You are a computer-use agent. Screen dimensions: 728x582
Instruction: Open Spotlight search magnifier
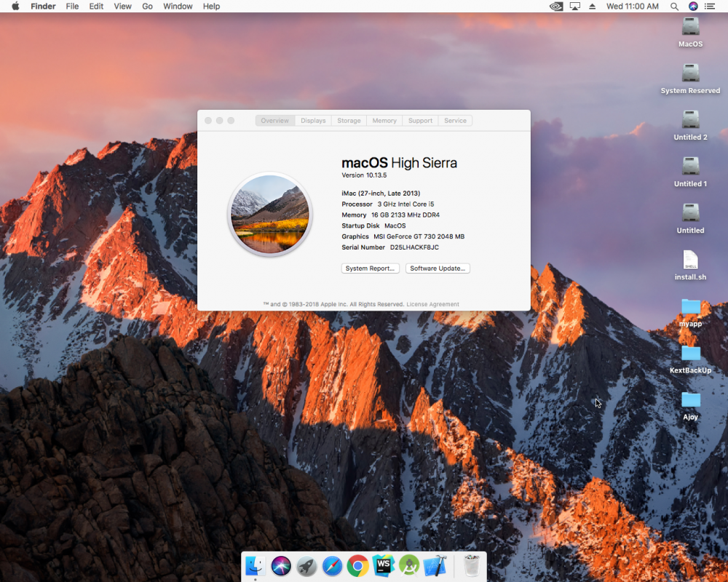(x=674, y=7)
